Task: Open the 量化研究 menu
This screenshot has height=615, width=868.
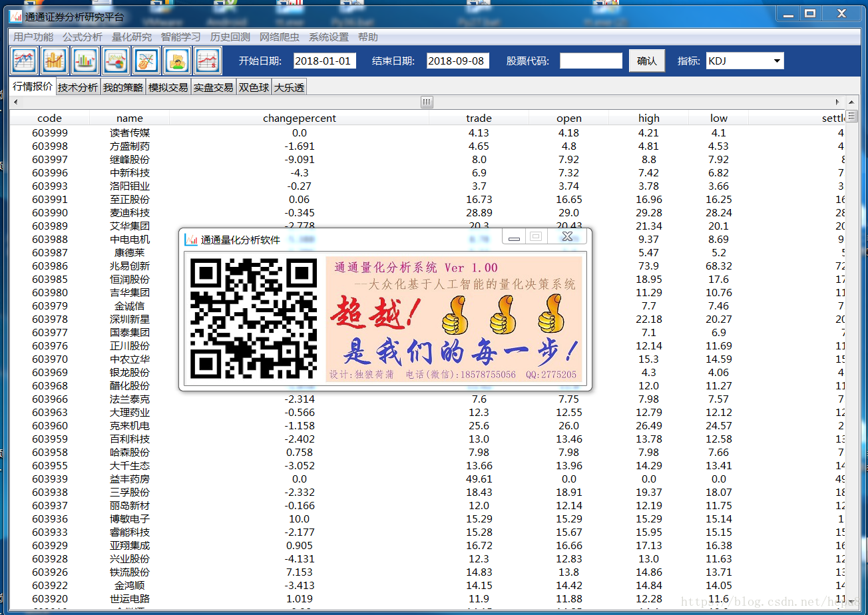Action: [x=132, y=37]
